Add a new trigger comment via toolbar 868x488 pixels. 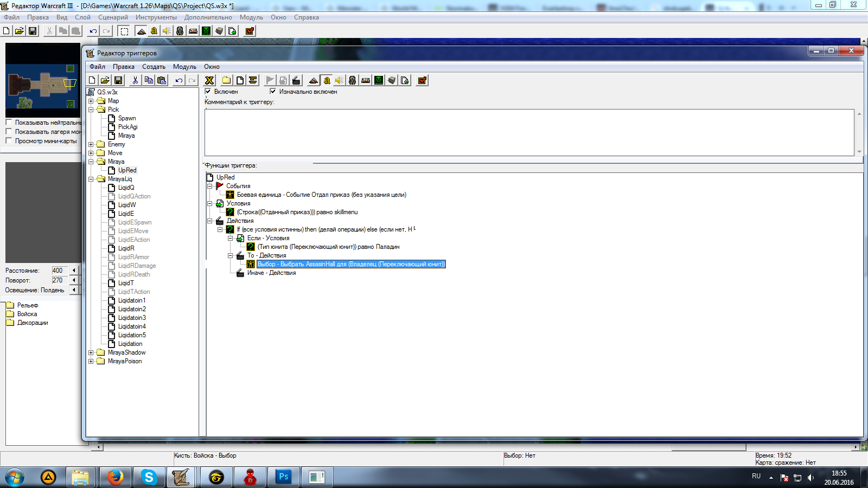(x=253, y=80)
